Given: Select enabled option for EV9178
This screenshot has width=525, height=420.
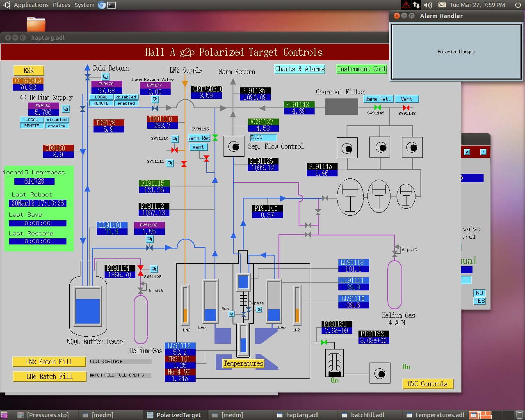Looking at the screenshot, I should click(126, 103).
